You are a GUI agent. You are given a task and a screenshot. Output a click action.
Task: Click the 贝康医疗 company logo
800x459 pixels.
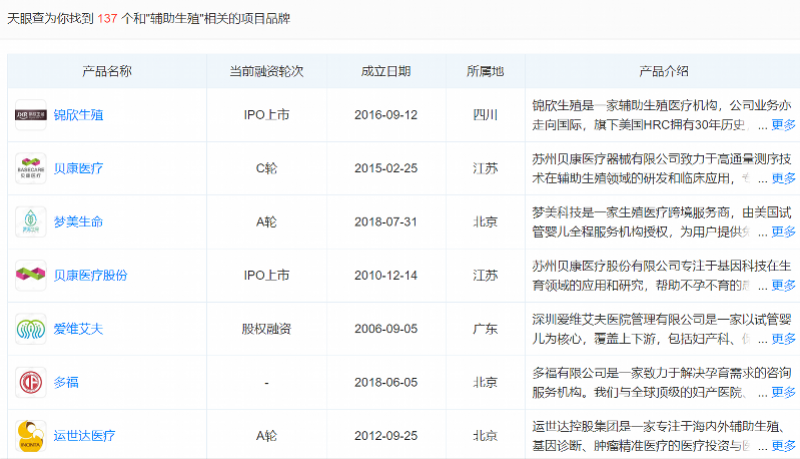(31, 168)
